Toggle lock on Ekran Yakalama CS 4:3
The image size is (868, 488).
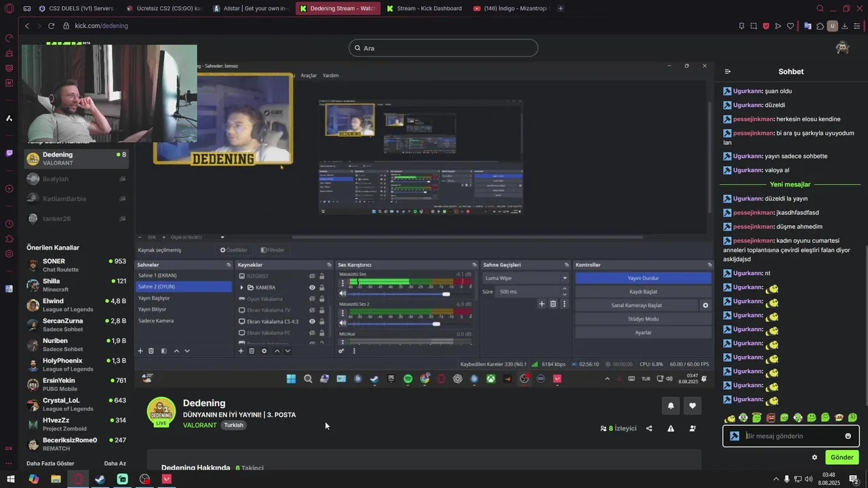(321, 321)
